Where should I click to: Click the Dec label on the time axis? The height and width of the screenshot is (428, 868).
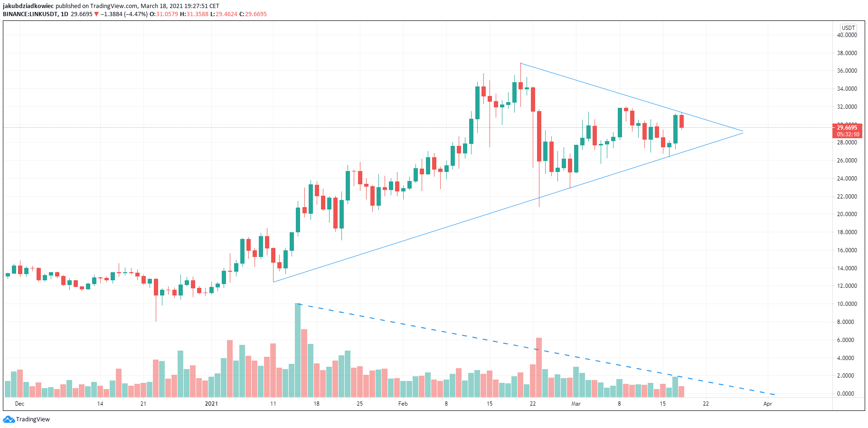pyautogui.click(x=19, y=404)
